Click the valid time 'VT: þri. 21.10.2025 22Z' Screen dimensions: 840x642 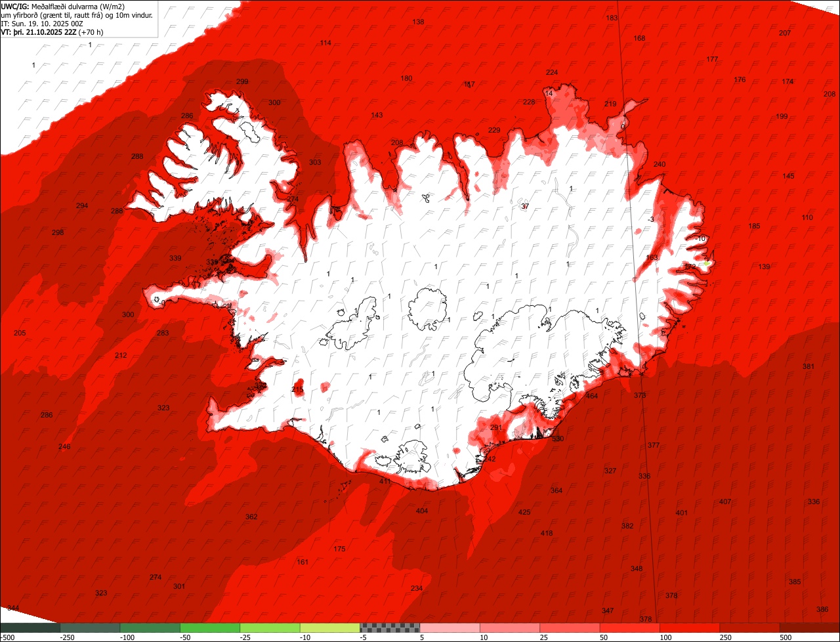39,32
